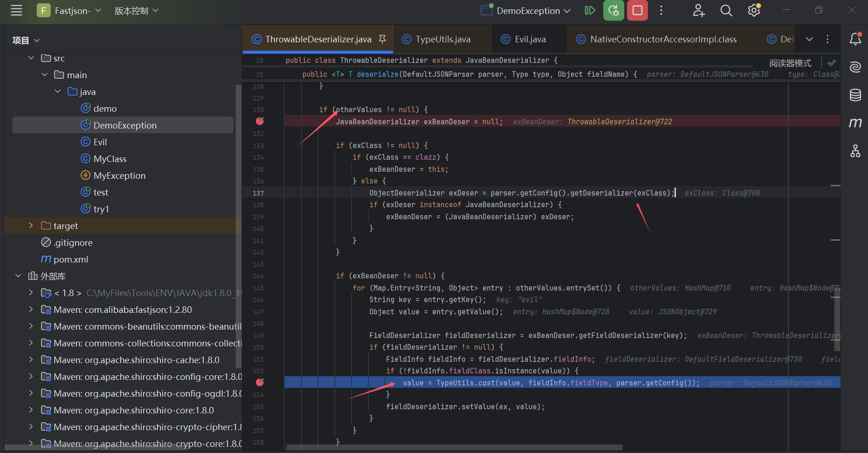Screen dimensions: 868x453
Task: Click the sticky deserialze method line 25
Action: click(x=469, y=74)
